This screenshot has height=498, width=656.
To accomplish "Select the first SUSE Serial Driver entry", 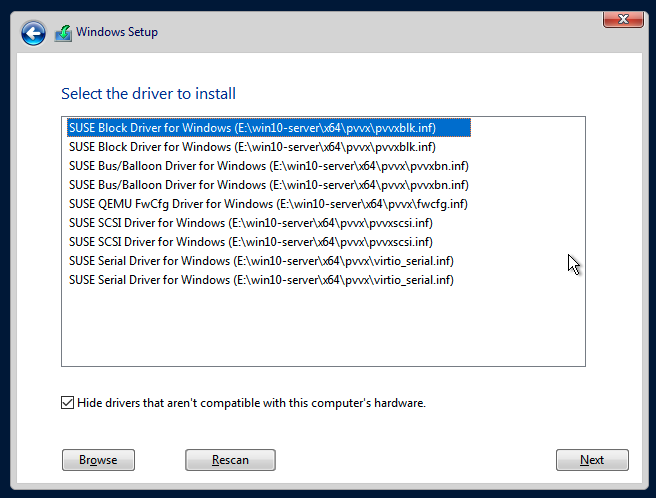I will pyautogui.click(x=260, y=261).
